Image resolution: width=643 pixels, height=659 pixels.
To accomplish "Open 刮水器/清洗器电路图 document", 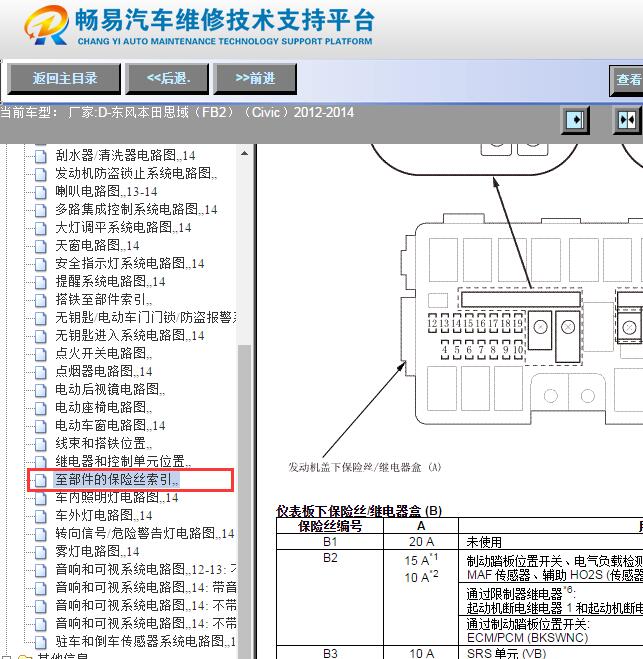I will point(125,156).
